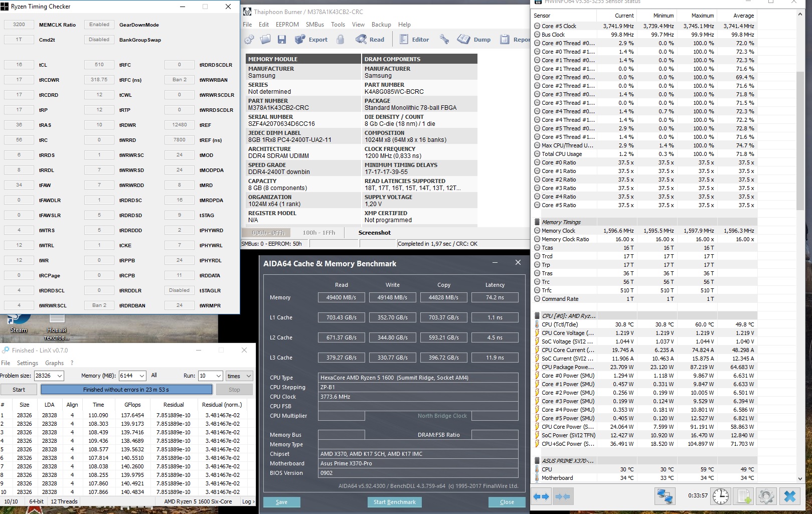Select the 000h - 0FFh tab in Thaiphoon

[x=267, y=233]
